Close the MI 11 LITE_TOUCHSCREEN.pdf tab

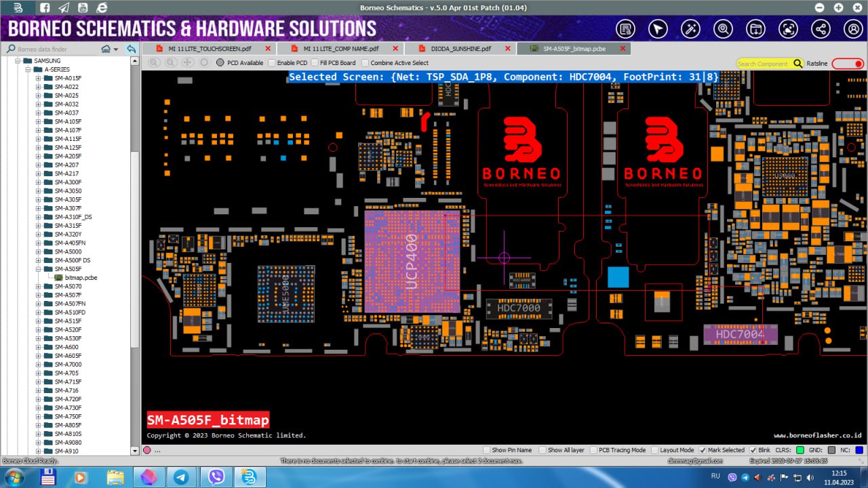tap(268, 49)
